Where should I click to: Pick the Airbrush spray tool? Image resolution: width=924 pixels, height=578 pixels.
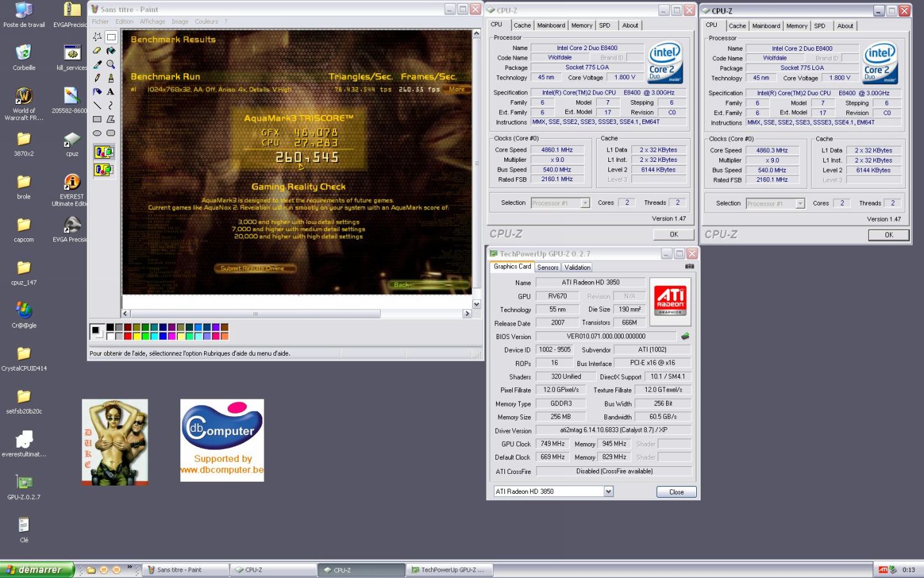(97, 92)
